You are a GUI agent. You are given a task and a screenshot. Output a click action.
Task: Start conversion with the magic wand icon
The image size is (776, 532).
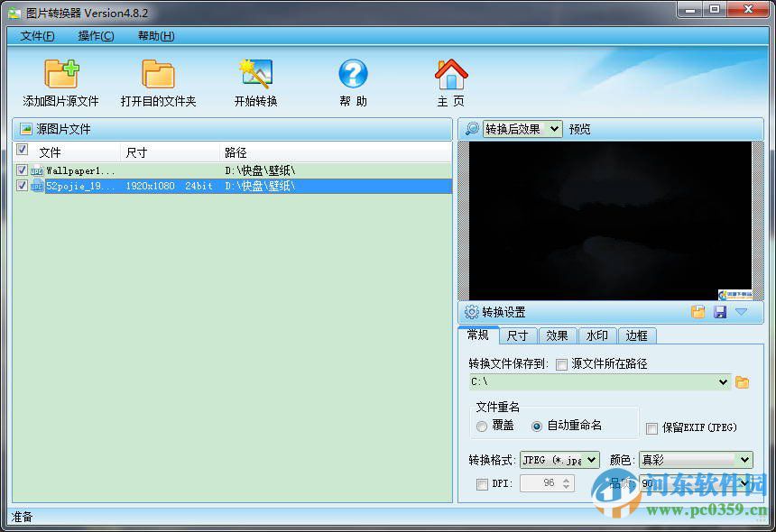tap(256, 74)
